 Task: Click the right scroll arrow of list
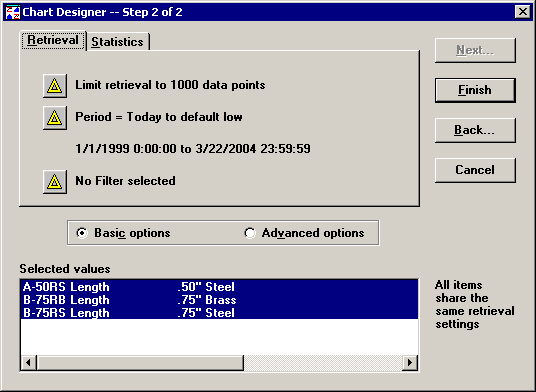pos(410,362)
